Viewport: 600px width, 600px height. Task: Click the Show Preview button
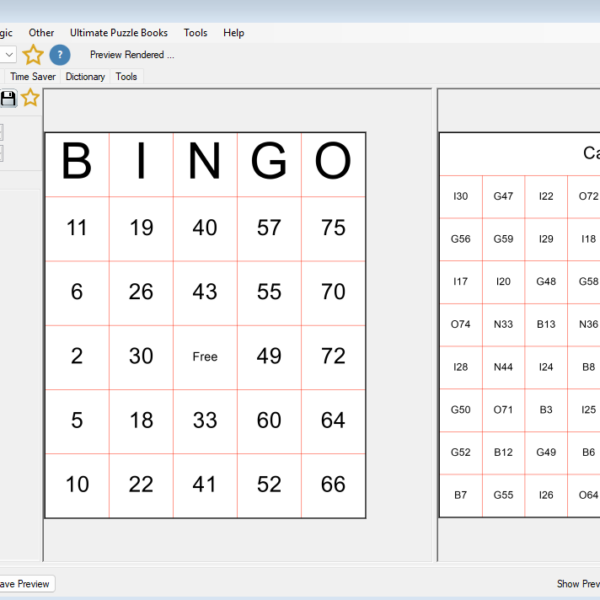[578, 584]
